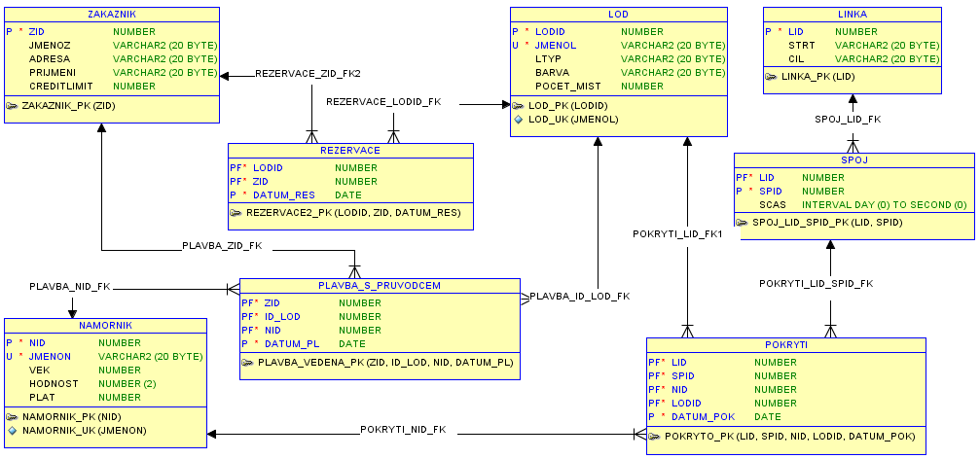
Task: Click the key icon next to LOD_PK
Action: pos(519,106)
